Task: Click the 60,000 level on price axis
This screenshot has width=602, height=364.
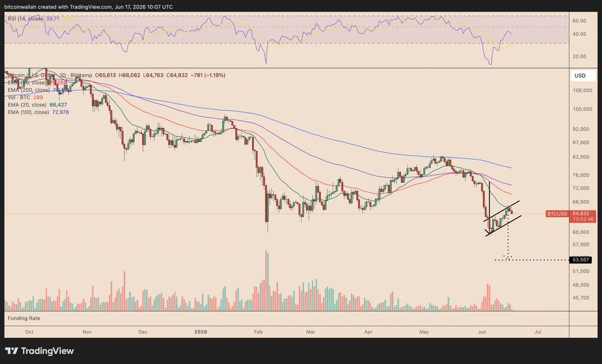Action: 580,232
